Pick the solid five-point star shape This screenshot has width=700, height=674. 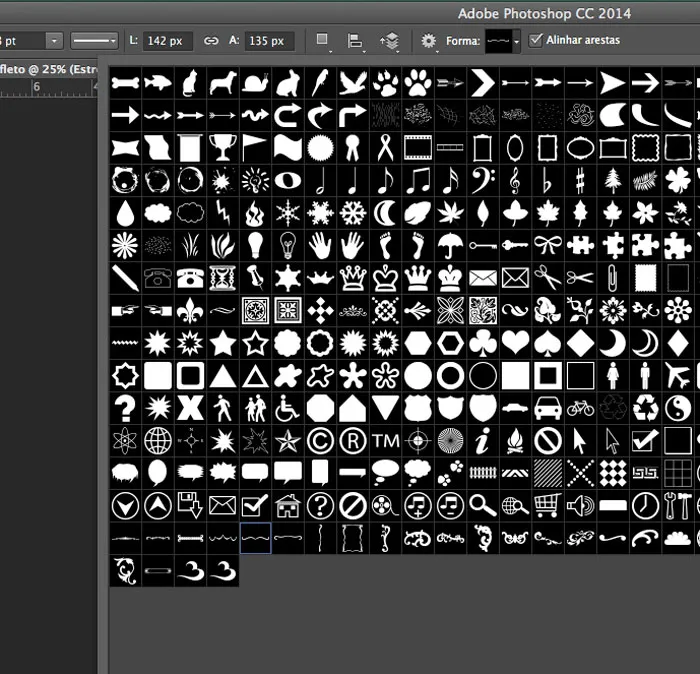point(223,343)
